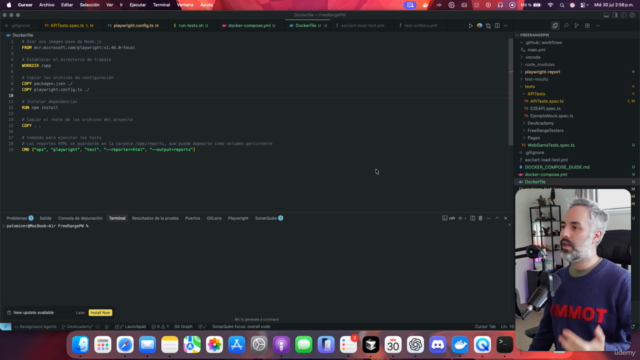The image size is (640, 360).
Task: Open the Archivo menu in the menu bar
Action: click(47, 5)
